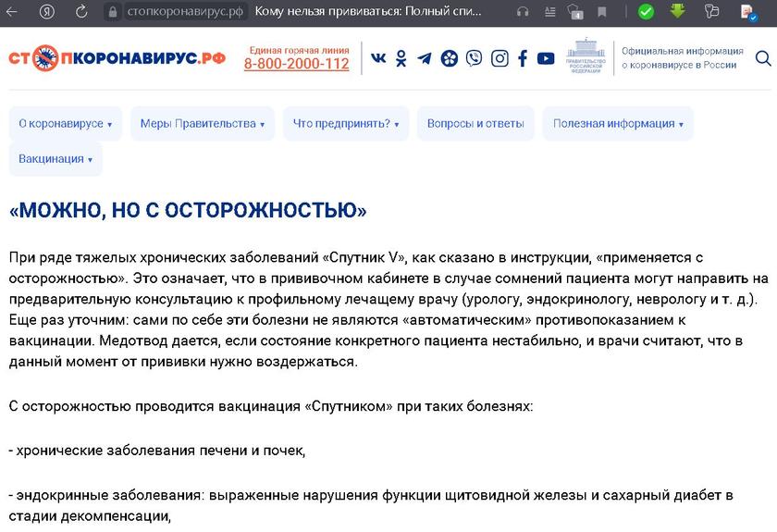
Task: Open the green download arrow extension
Action: click(x=677, y=11)
